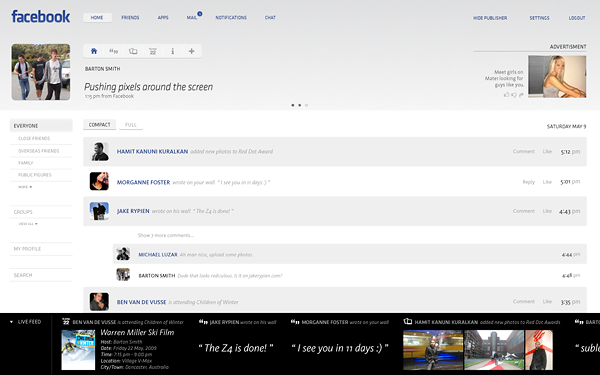The height and width of the screenshot is (375, 600).
Task: Click Barton Smith's profile photo
Action: click(41, 72)
